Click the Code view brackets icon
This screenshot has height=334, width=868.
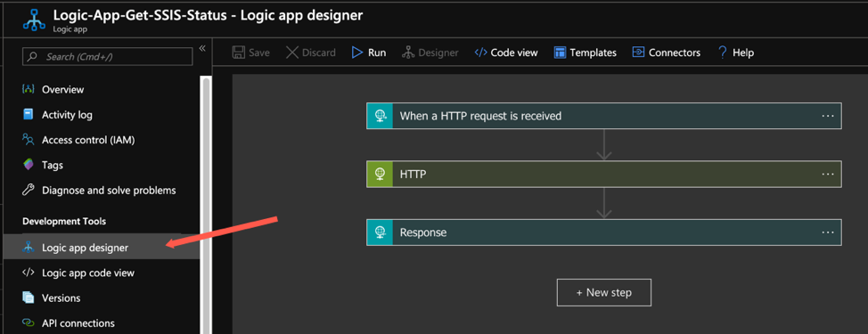481,53
